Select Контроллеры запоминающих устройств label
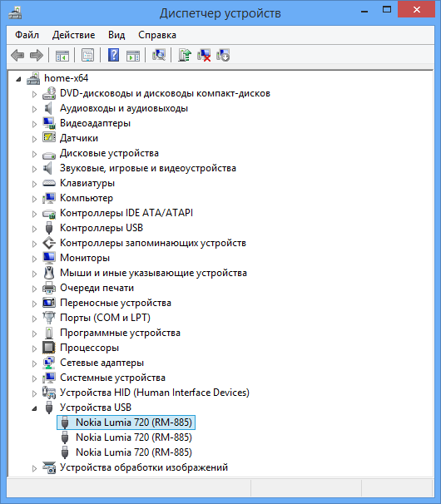 153,243
